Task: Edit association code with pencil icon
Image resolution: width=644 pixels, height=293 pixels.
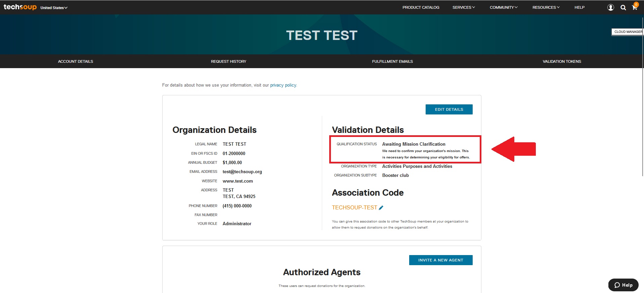Action: (381, 208)
